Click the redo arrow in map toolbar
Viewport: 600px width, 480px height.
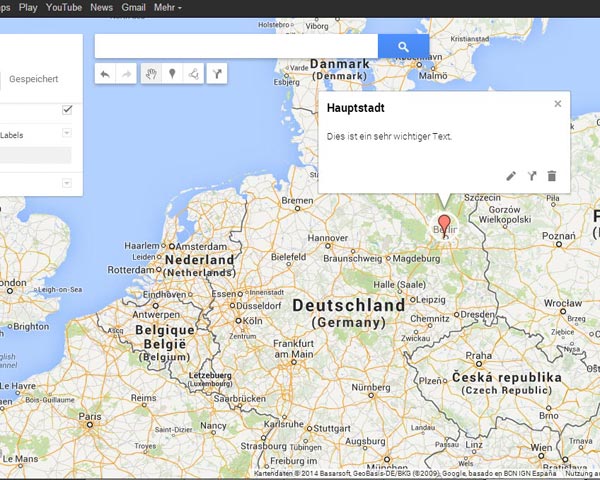pos(126,74)
